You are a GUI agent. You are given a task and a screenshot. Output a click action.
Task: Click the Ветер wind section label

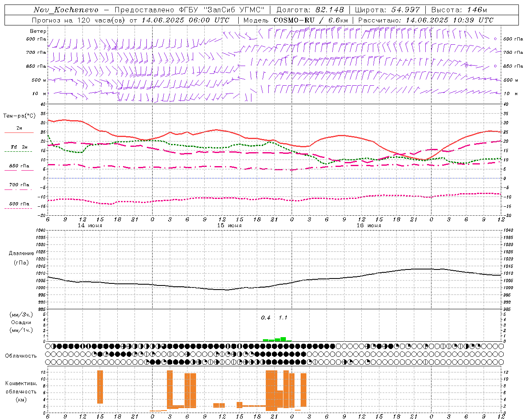point(38,31)
